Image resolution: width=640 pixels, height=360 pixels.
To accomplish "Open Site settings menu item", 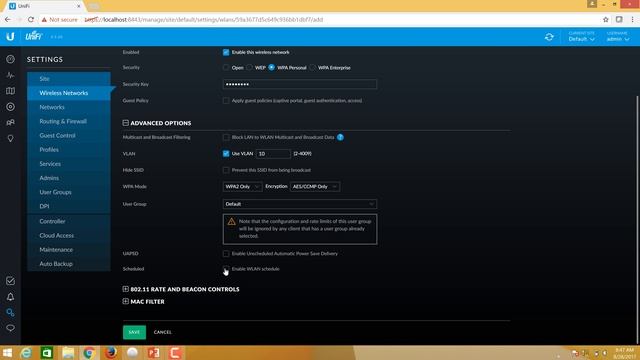I will (69, 79).
